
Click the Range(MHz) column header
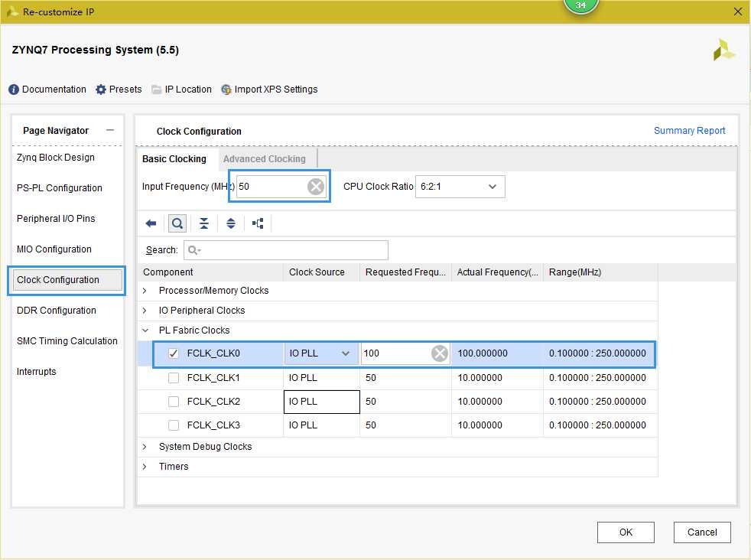pyautogui.click(x=600, y=272)
